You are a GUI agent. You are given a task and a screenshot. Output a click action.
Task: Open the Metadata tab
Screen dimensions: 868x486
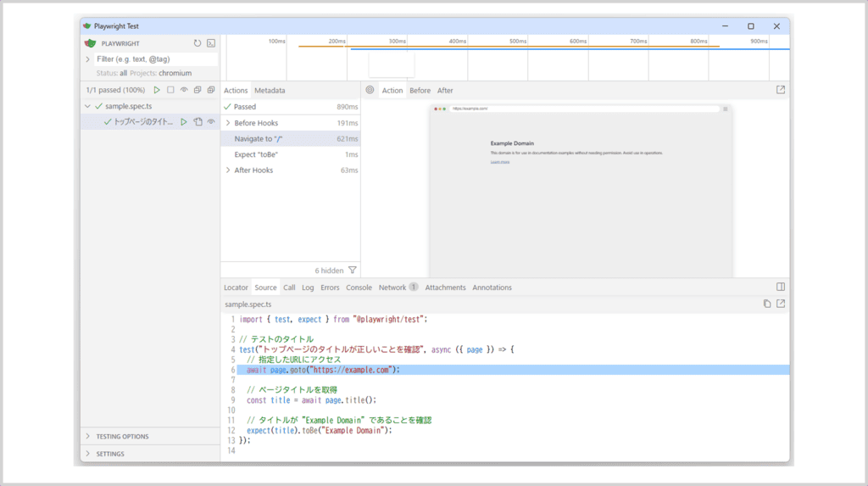pyautogui.click(x=270, y=91)
